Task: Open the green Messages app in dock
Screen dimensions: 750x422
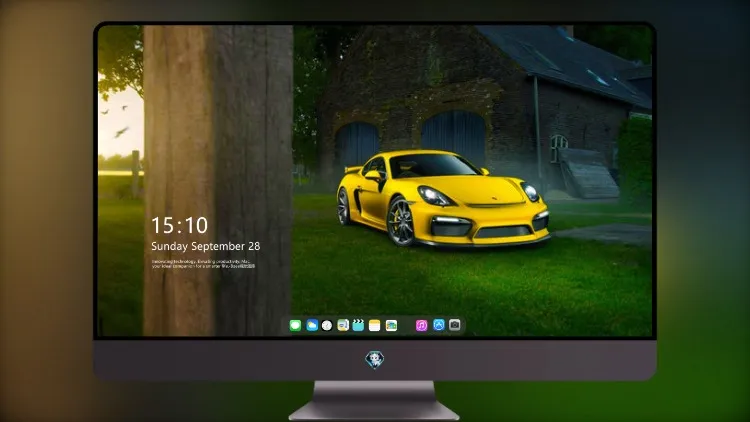Action: pyautogui.click(x=295, y=325)
